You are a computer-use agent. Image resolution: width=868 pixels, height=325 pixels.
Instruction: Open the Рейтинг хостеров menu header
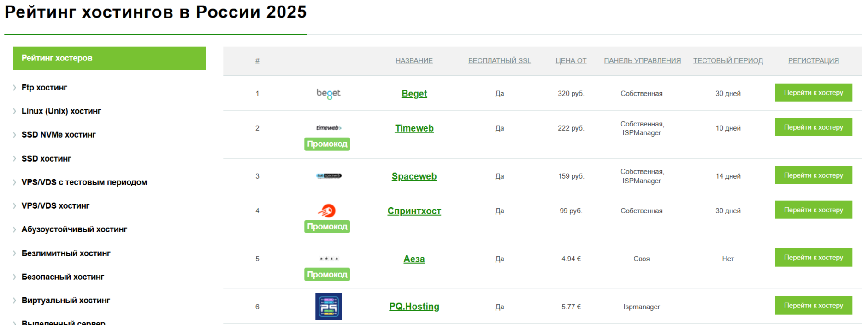click(x=109, y=58)
